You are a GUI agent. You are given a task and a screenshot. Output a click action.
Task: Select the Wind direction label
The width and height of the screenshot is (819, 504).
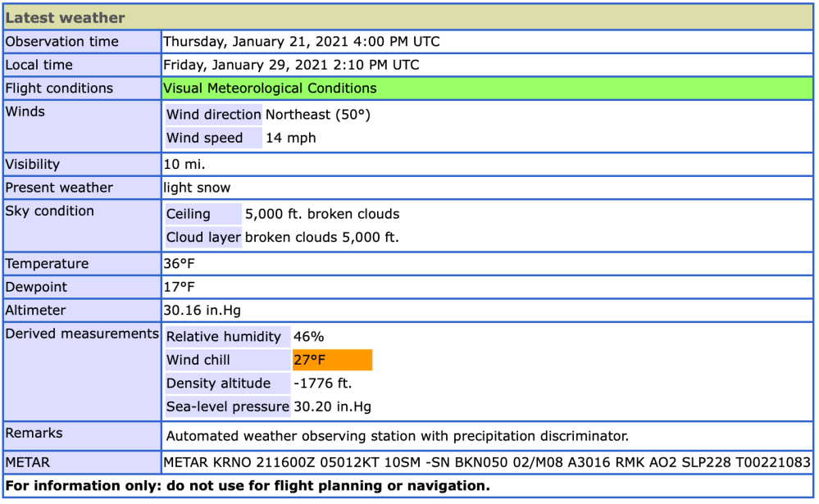click(213, 115)
